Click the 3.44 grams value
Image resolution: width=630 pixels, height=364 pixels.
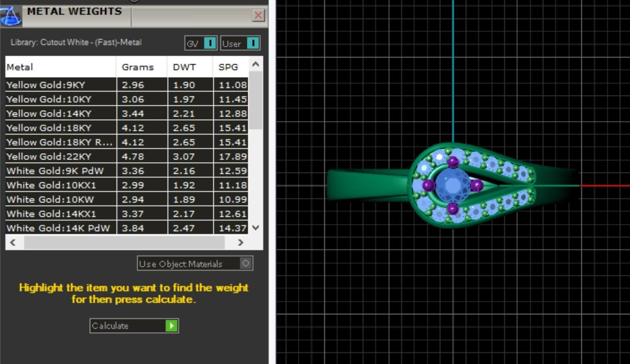(x=133, y=113)
